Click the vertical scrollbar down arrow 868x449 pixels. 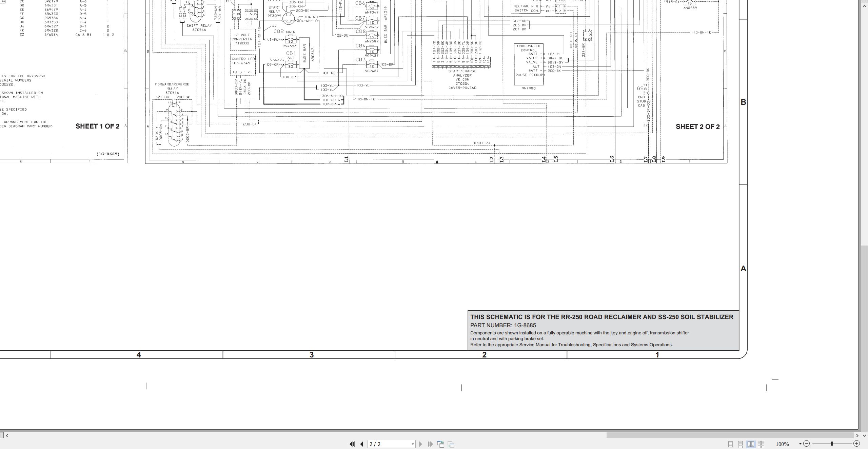tap(864, 435)
